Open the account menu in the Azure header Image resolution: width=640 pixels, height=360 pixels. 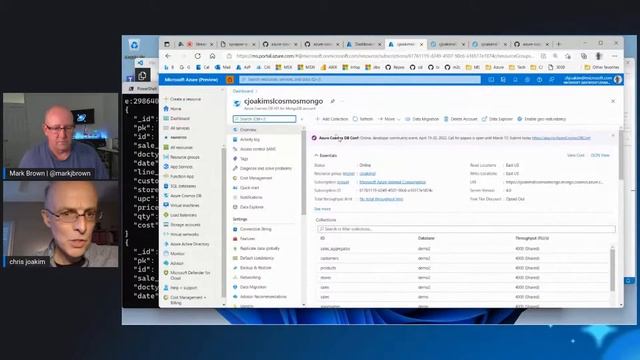[593, 80]
